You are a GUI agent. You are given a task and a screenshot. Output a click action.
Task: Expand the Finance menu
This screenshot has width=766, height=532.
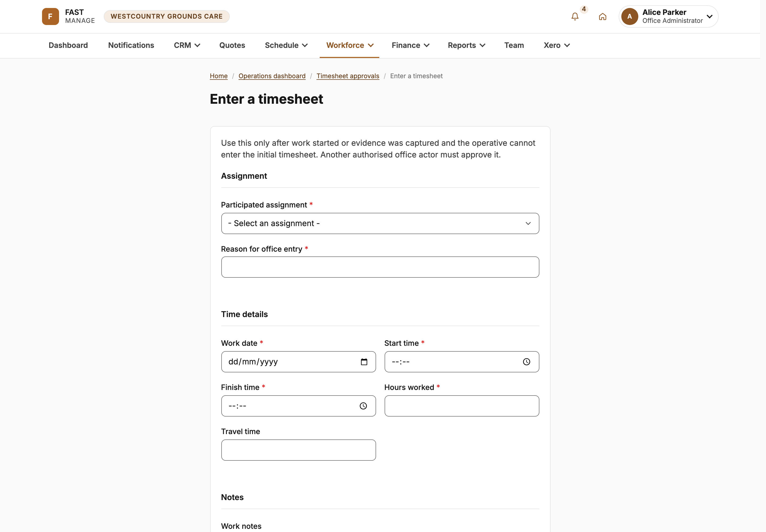click(410, 45)
